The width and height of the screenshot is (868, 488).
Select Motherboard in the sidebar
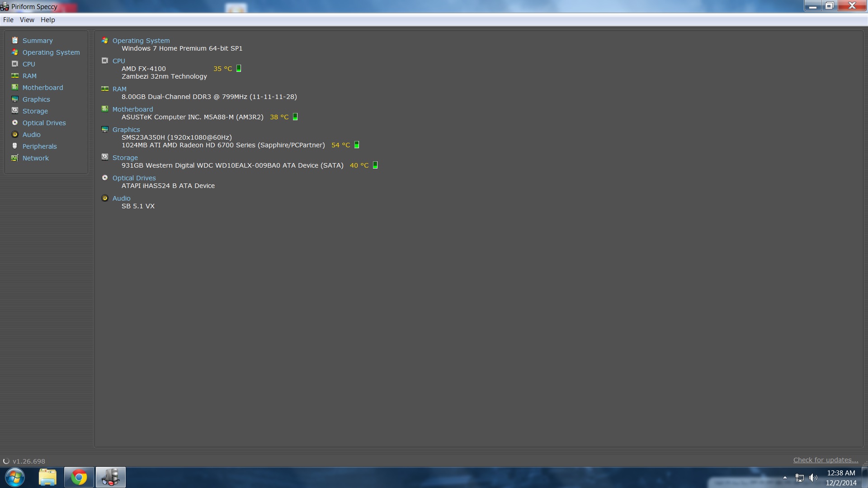point(43,88)
